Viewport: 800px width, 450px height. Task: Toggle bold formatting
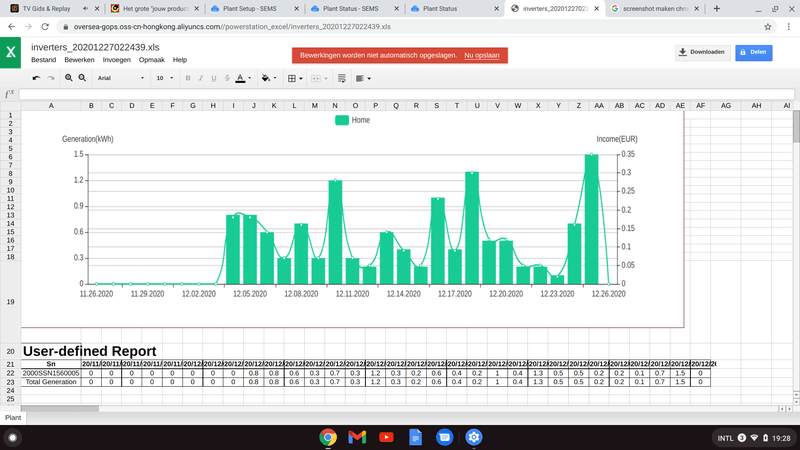tap(188, 78)
